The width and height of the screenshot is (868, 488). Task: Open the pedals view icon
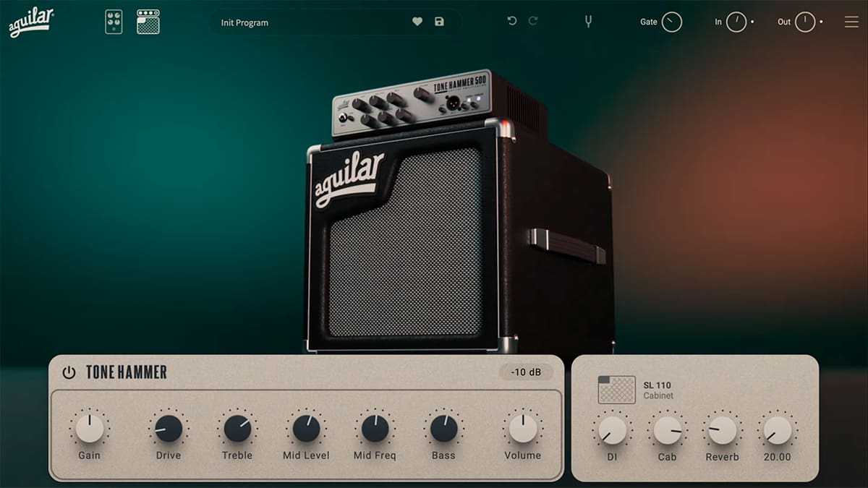tap(114, 22)
